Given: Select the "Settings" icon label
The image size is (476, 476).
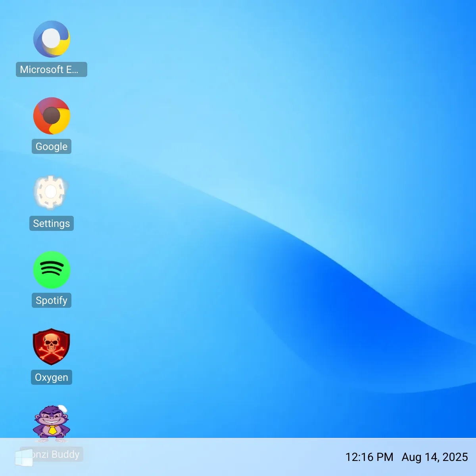Looking at the screenshot, I should point(52,223).
